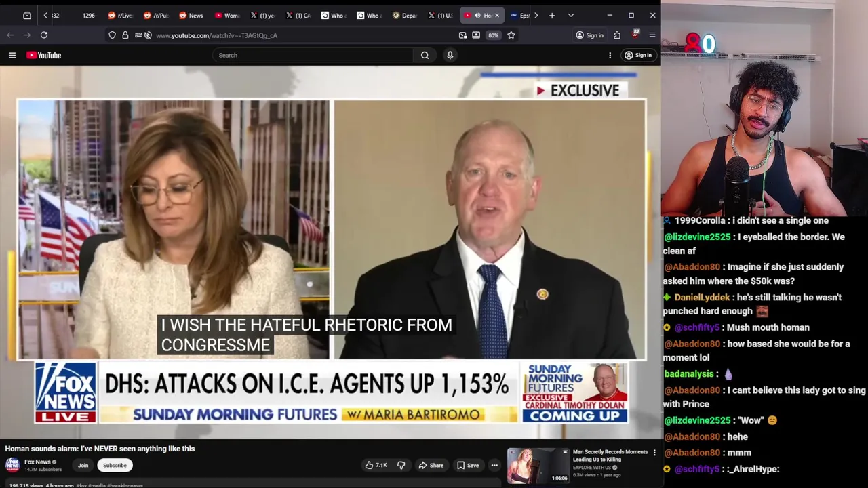Open the autoplay blocked indicator

(148, 35)
